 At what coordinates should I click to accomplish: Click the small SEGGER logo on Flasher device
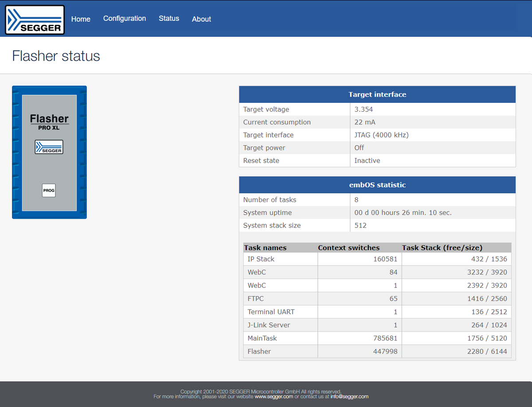pyautogui.click(x=49, y=147)
